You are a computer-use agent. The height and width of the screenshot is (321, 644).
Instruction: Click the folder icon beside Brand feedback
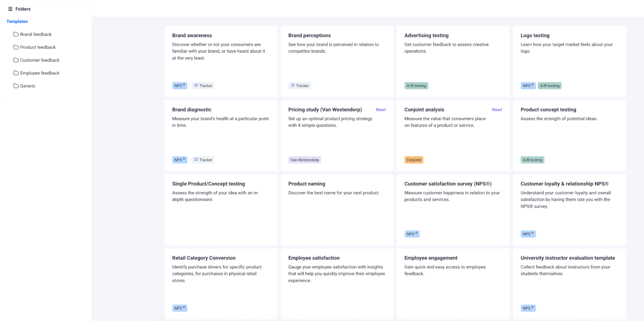[x=16, y=34]
